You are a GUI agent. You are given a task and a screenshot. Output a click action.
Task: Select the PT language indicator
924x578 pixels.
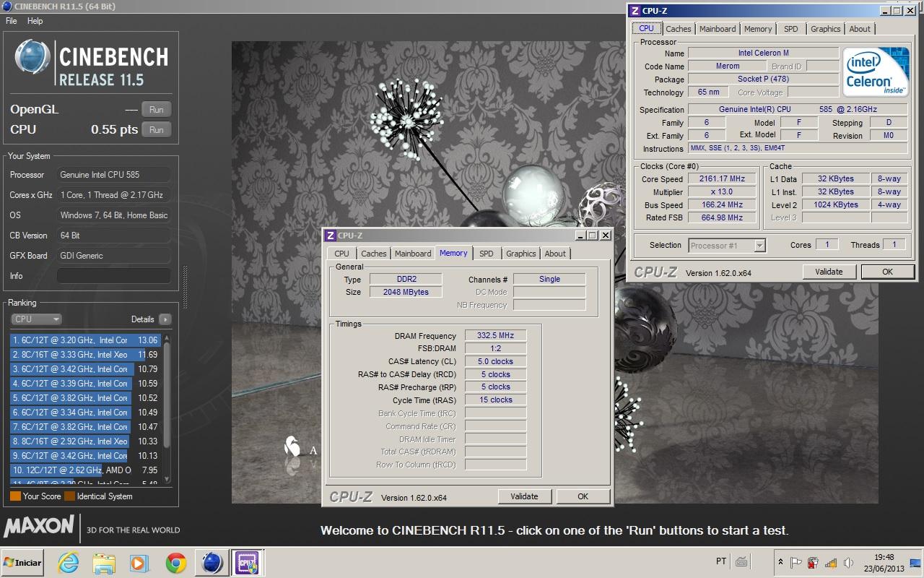coord(720,561)
